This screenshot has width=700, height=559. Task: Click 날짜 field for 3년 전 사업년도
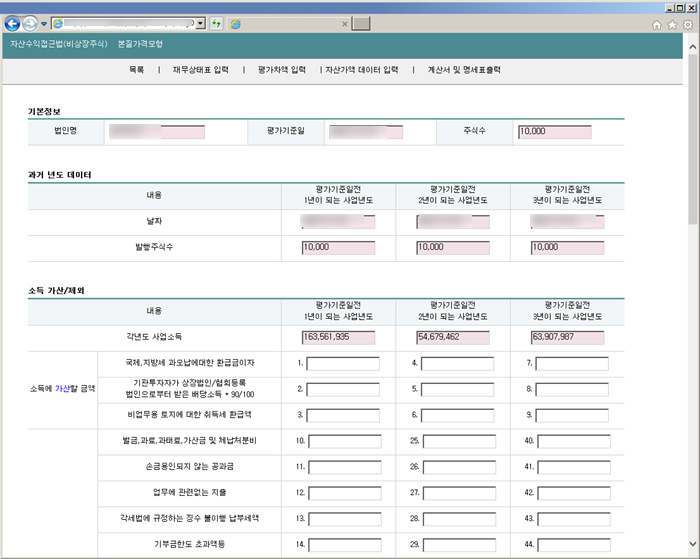pos(567,221)
